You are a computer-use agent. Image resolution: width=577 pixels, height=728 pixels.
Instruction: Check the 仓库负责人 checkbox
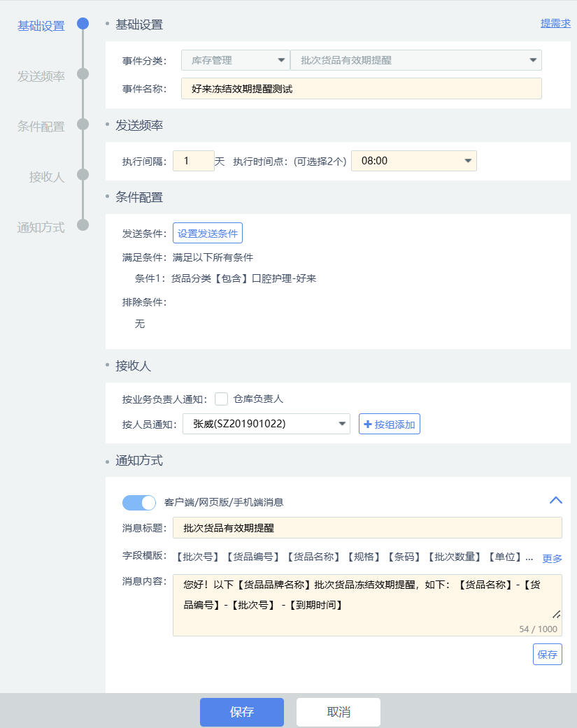point(222,399)
